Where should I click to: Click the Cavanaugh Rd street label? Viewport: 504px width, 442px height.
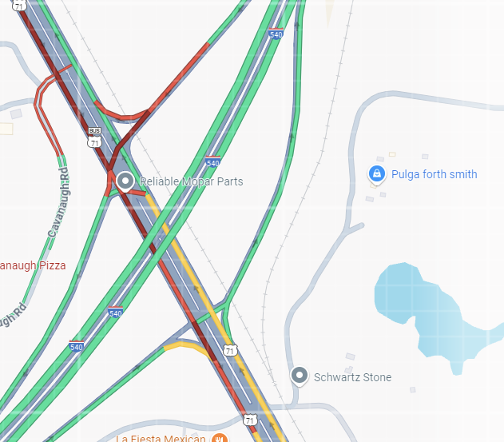click(x=59, y=202)
